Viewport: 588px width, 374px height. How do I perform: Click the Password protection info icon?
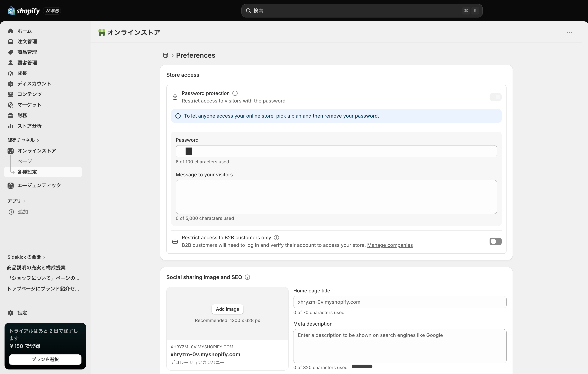point(235,93)
